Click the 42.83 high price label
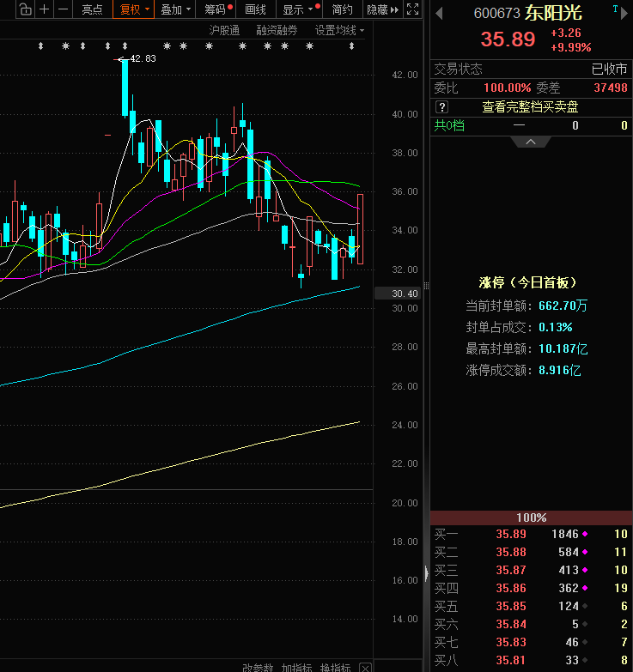 pyautogui.click(x=143, y=58)
